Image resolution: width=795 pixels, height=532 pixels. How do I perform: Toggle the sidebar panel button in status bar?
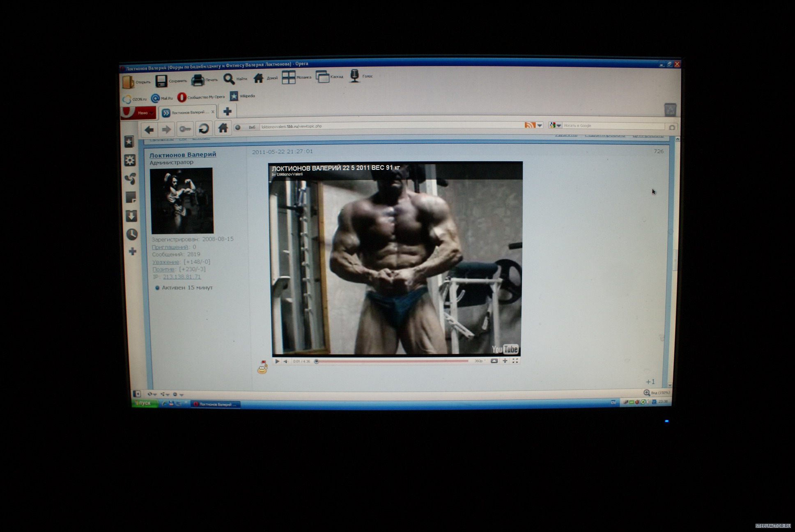click(137, 394)
